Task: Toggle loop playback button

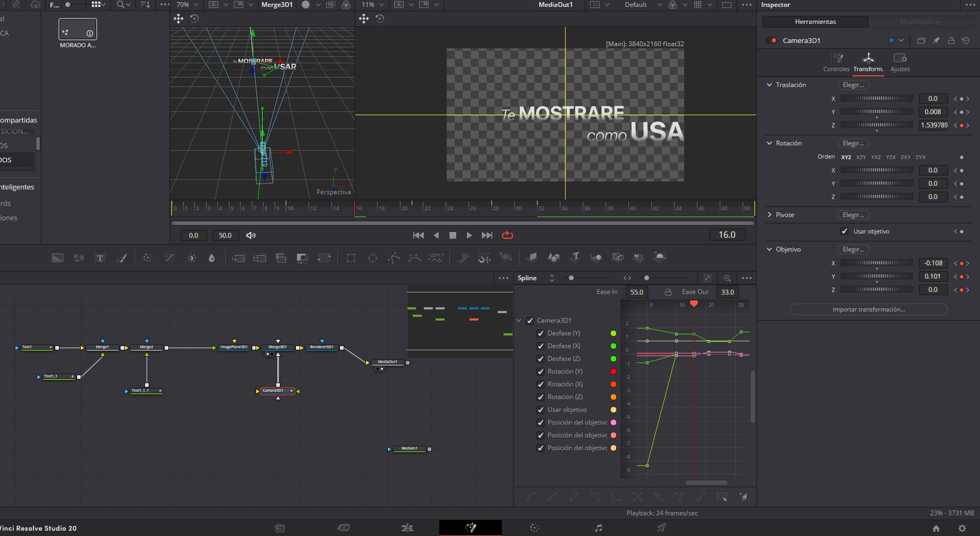Action: pyautogui.click(x=507, y=235)
